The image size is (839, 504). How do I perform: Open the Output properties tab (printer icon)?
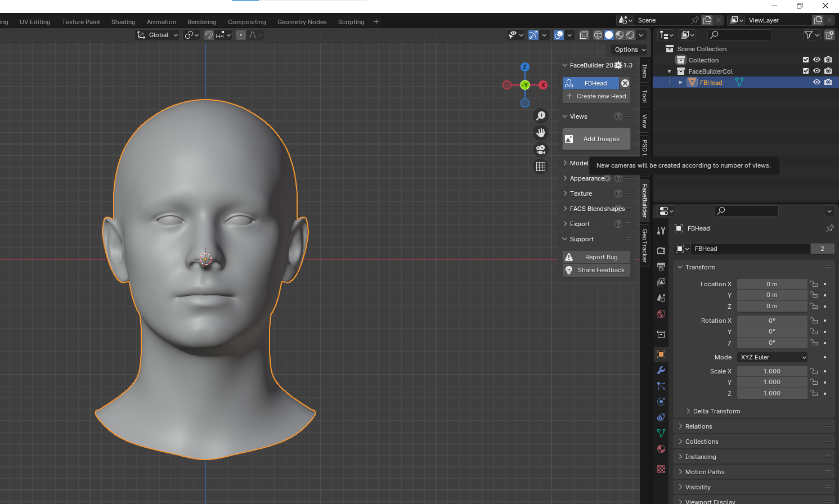tap(661, 266)
